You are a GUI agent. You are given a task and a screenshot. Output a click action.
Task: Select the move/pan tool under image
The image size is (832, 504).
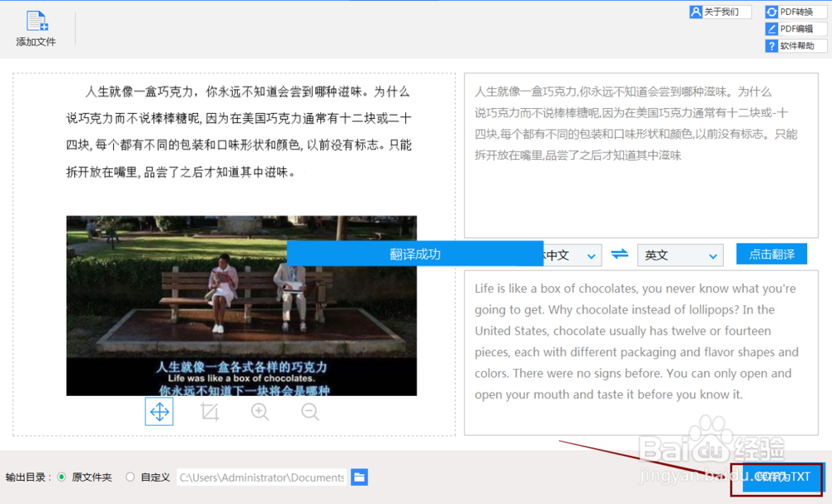159,412
